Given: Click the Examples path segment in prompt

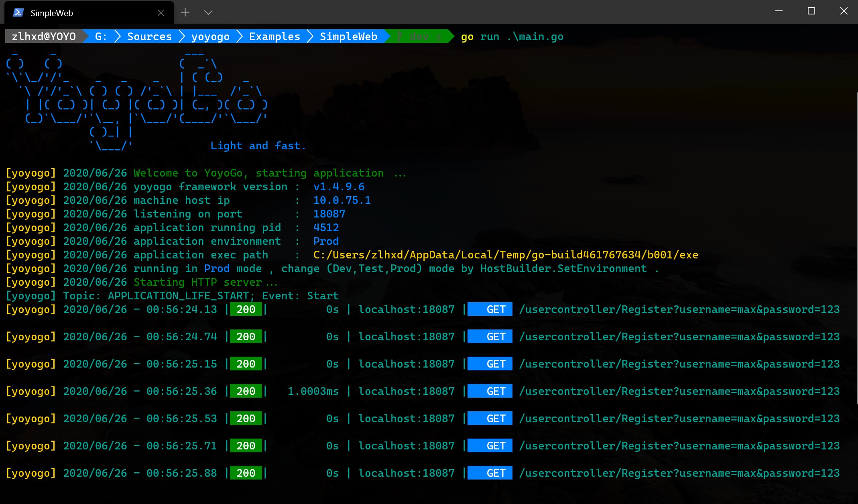Looking at the screenshot, I should (274, 37).
